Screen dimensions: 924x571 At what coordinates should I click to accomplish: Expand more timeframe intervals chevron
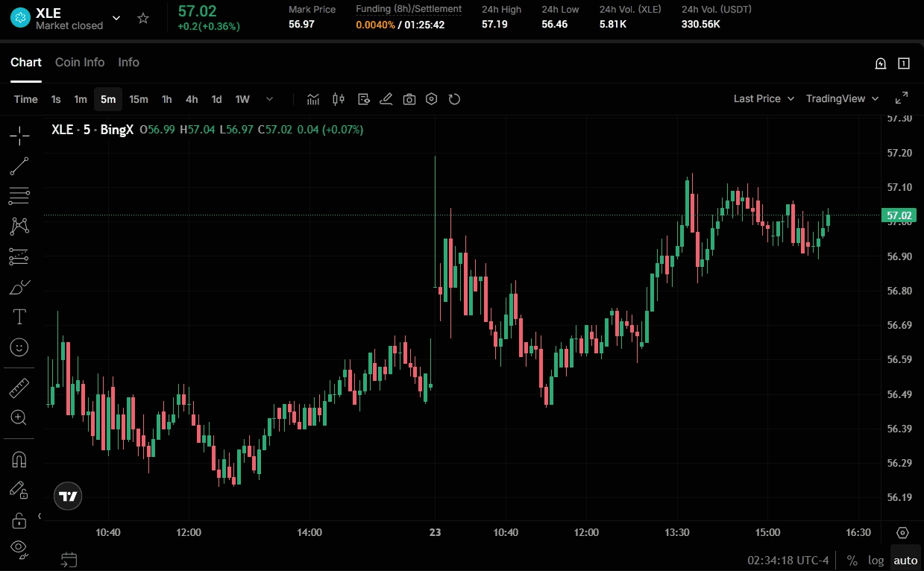click(x=269, y=99)
